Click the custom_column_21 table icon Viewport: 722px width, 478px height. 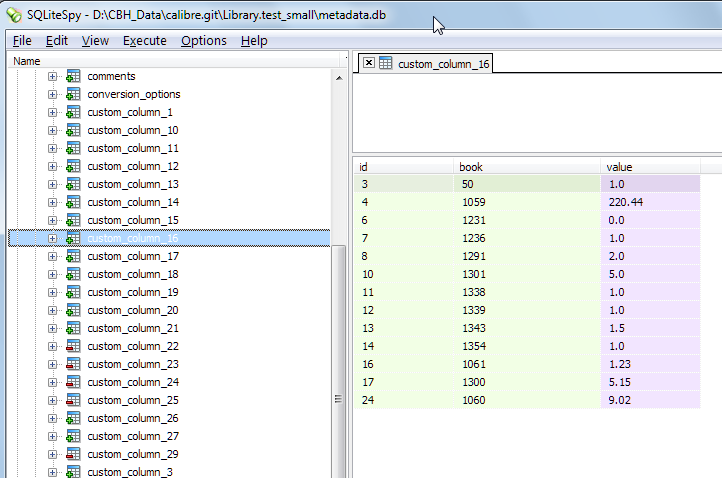click(x=73, y=328)
